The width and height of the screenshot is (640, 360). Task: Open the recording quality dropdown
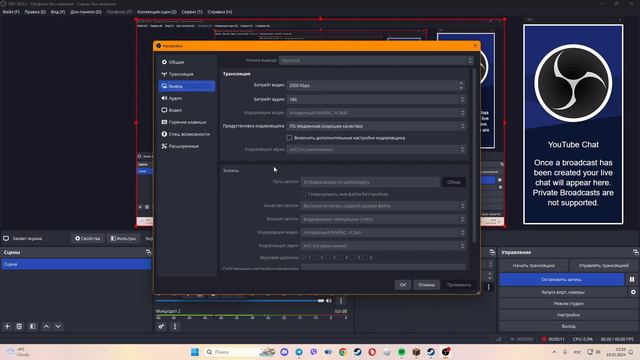point(383,206)
